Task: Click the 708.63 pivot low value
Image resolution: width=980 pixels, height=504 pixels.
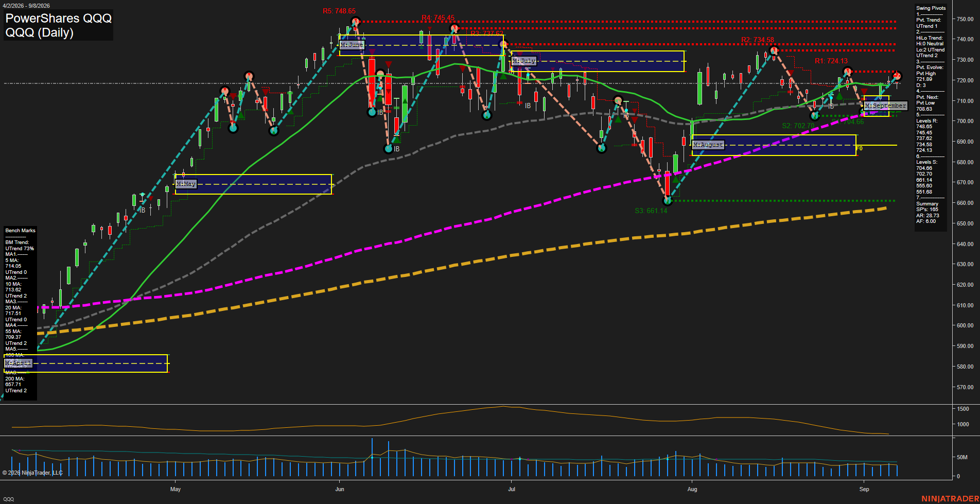Action: (x=924, y=109)
